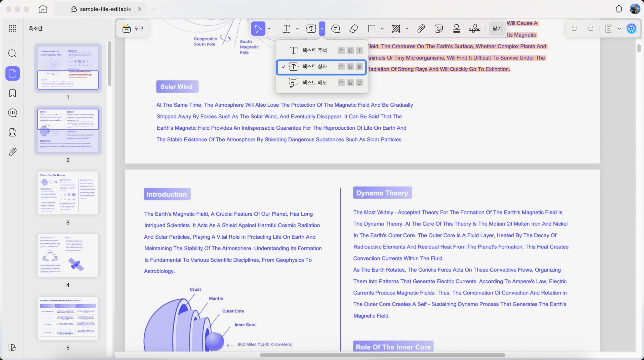Viewport: 644px width, 360px height.
Task: Click the AI assistant icon
Action: pyautogui.click(x=631, y=29)
